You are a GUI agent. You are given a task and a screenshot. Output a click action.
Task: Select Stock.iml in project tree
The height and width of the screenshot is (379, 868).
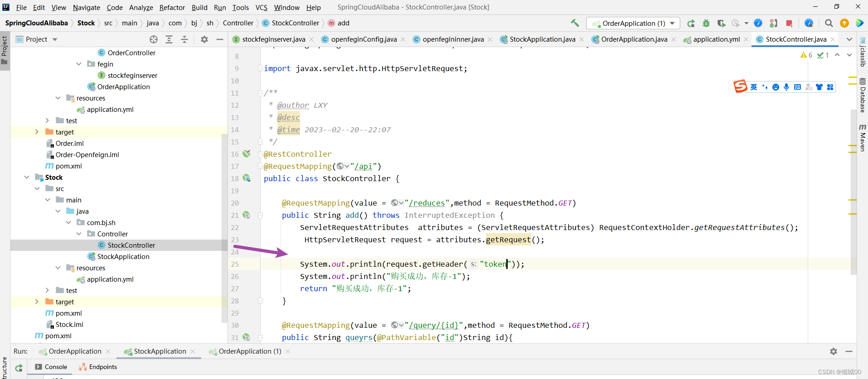coord(69,324)
